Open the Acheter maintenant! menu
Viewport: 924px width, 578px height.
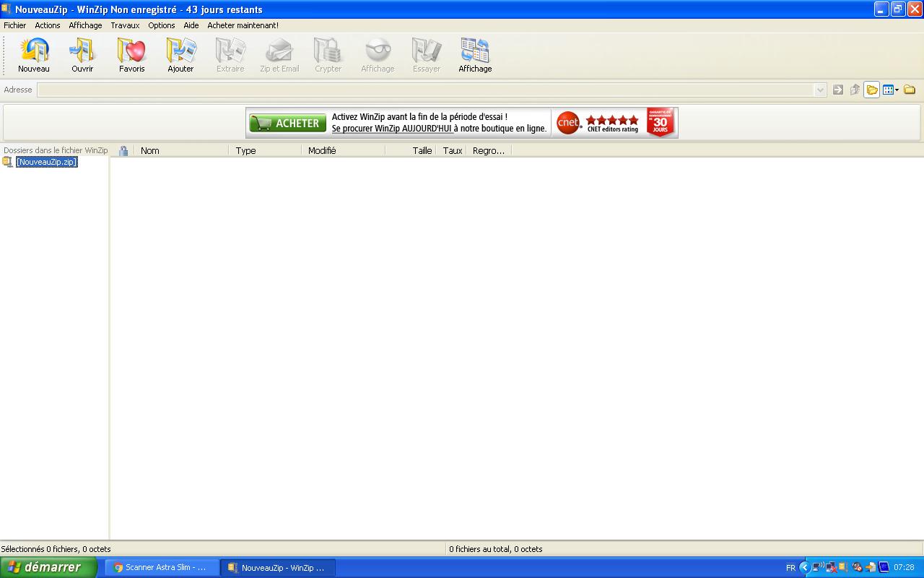pyautogui.click(x=243, y=25)
